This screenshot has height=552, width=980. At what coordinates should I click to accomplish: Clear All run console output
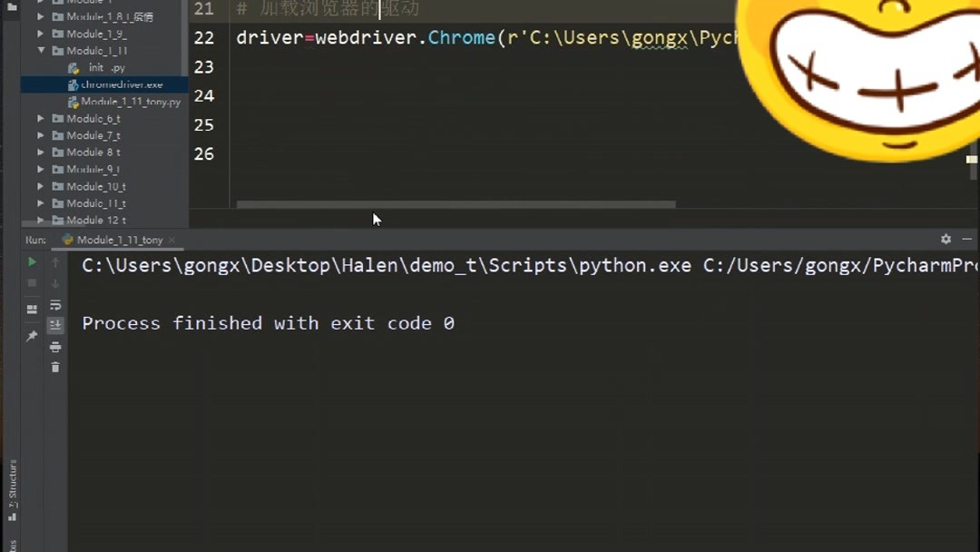[55, 368]
